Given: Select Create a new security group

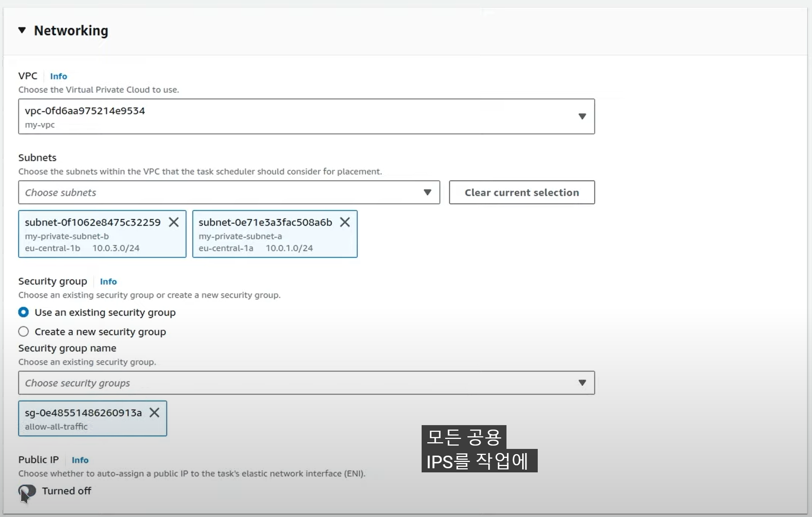Looking at the screenshot, I should [23, 331].
